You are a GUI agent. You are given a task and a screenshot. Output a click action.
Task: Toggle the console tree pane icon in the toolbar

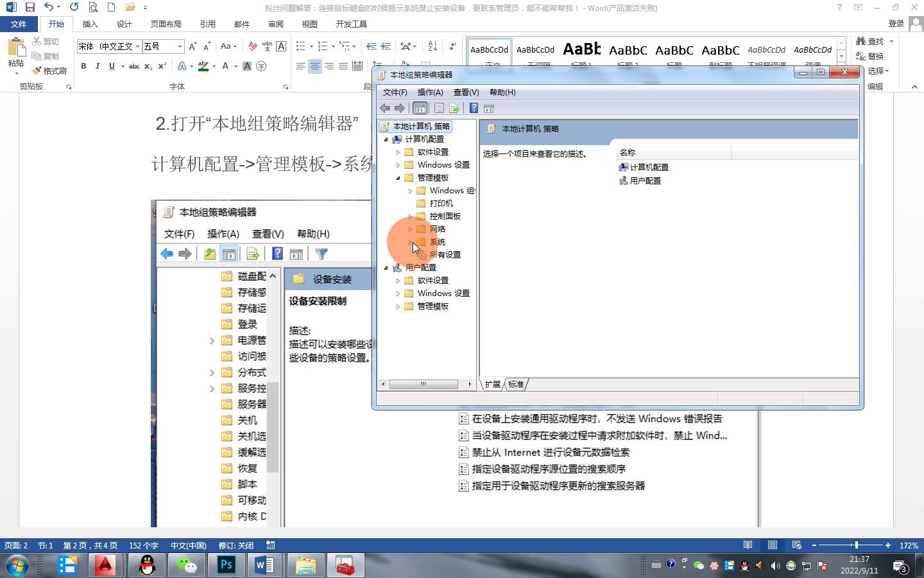tap(420, 108)
